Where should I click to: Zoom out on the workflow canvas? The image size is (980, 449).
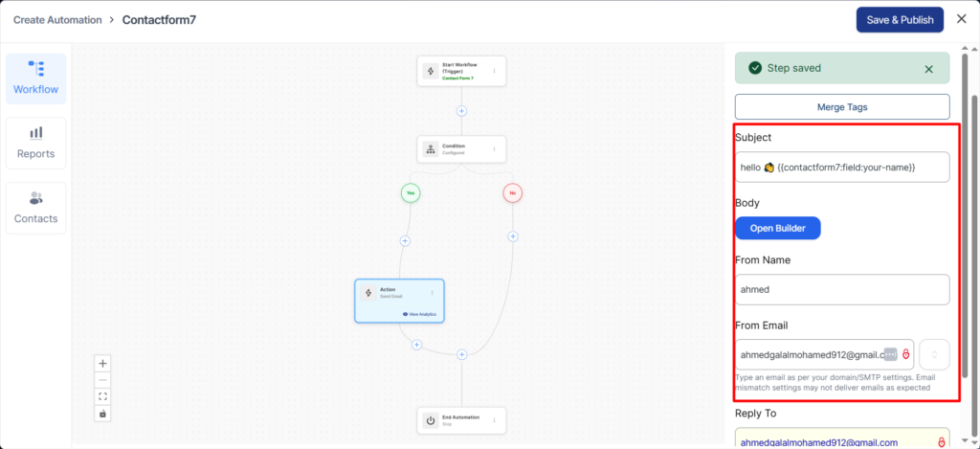point(103,380)
